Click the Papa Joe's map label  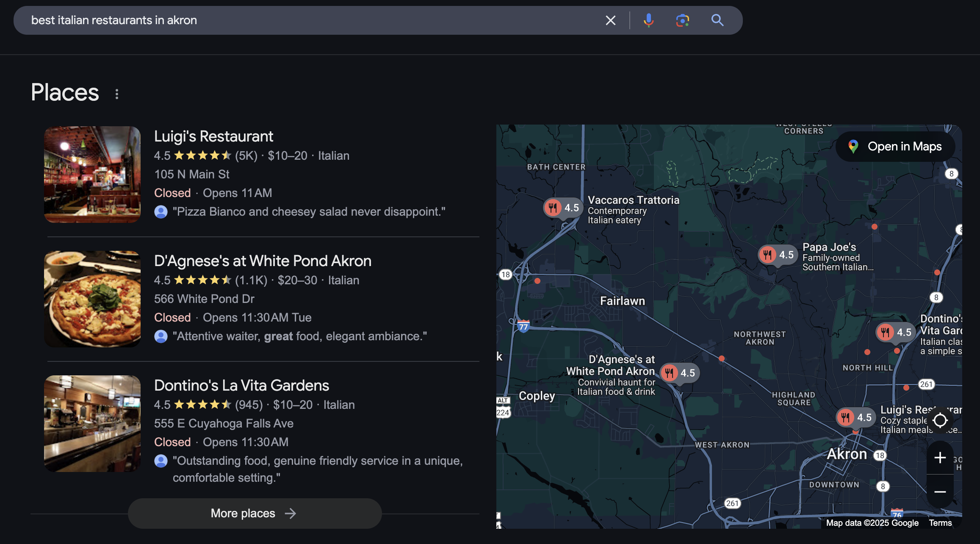pyautogui.click(x=829, y=247)
